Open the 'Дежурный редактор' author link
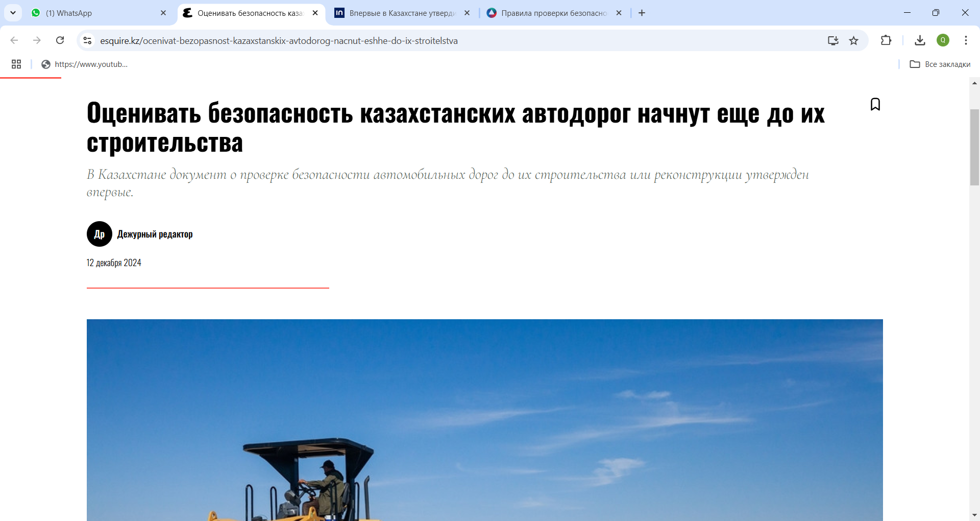This screenshot has height=521, width=980. tap(155, 234)
